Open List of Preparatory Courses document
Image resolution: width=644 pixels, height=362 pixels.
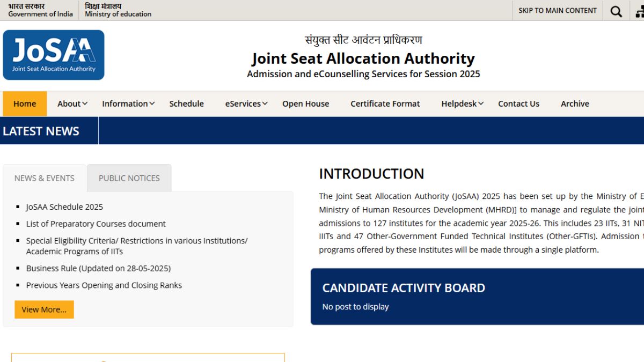pos(96,224)
